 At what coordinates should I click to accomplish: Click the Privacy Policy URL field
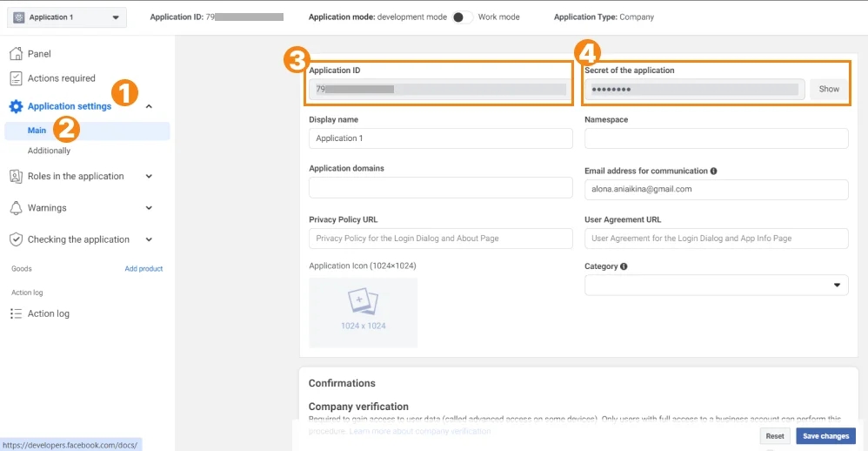[x=441, y=239]
